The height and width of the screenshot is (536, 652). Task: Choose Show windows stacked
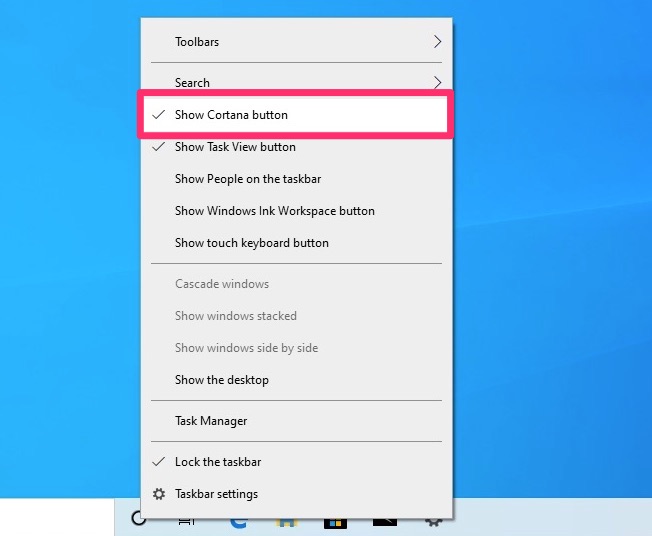click(x=296, y=316)
